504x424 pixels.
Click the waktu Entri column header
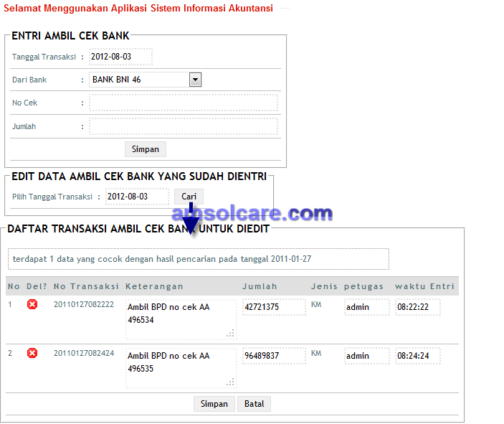click(x=424, y=286)
